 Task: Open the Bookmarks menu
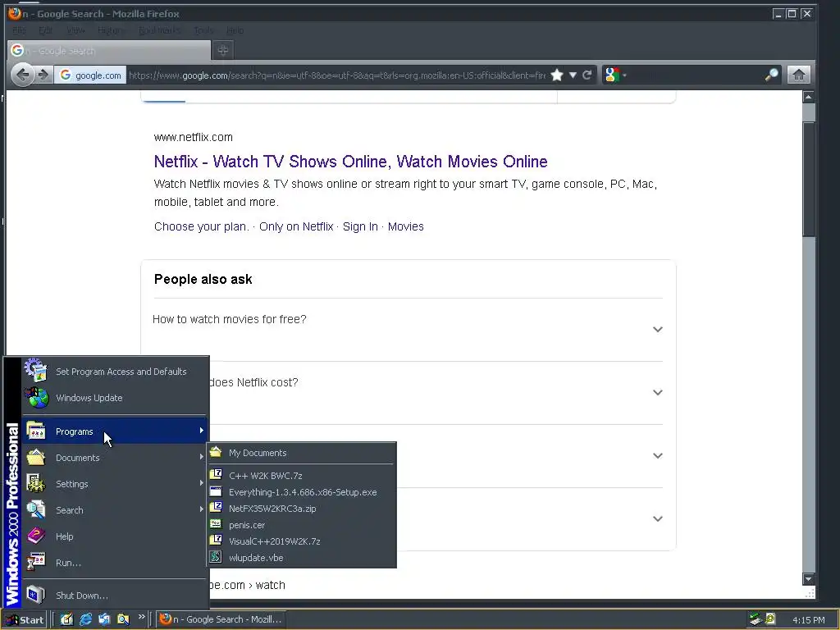coord(159,30)
